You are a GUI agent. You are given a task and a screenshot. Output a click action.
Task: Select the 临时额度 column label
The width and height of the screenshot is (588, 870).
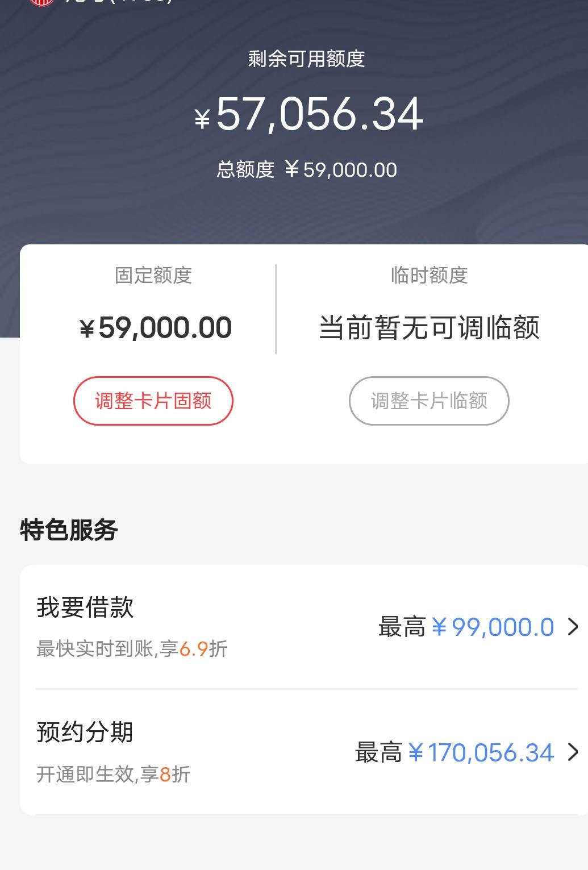(x=429, y=275)
